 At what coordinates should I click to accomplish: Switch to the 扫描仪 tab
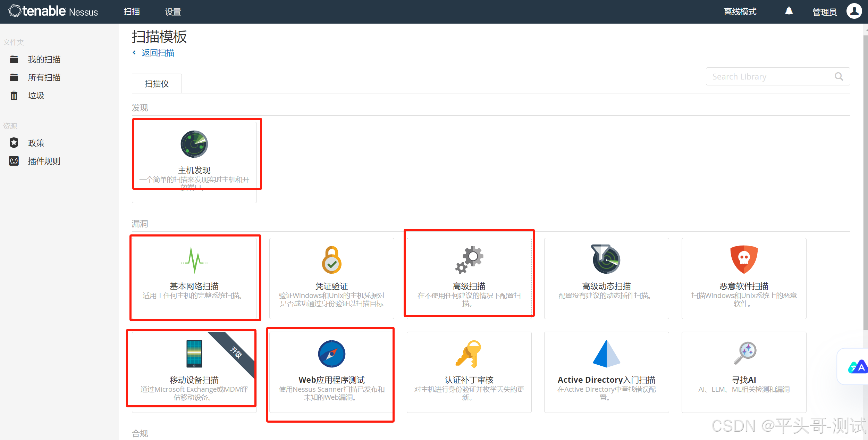click(157, 84)
